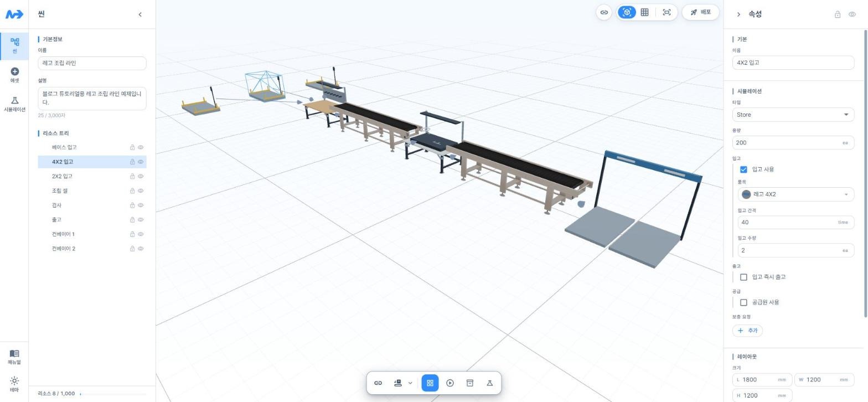
Task: Click the archive box icon in bottom toolbar
Action: (x=470, y=383)
